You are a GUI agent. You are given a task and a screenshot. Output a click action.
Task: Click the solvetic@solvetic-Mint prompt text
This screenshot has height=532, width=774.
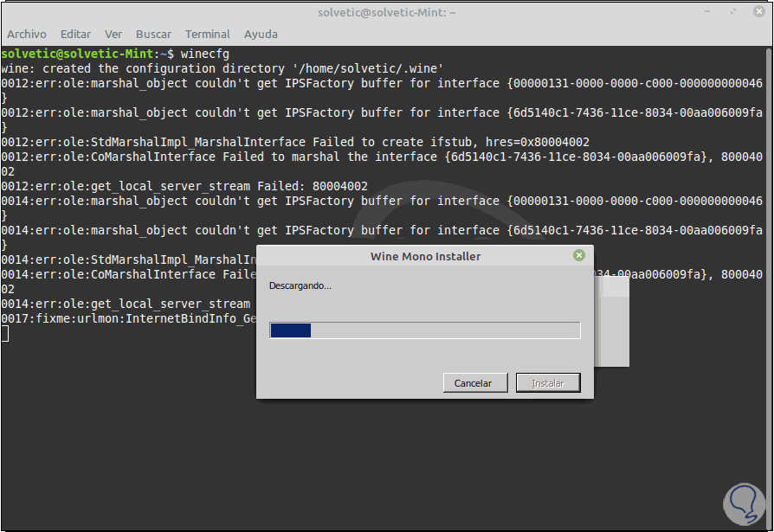coord(78,54)
